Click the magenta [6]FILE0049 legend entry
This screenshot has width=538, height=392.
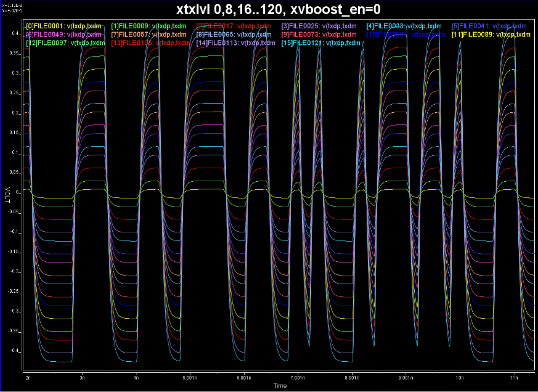pos(63,35)
